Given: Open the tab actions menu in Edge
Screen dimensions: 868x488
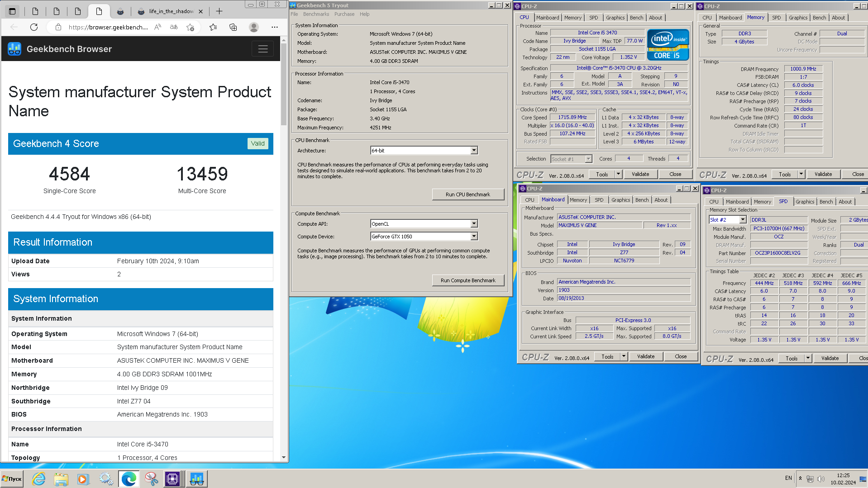Looking at the screenshot, I should (12, 11).
